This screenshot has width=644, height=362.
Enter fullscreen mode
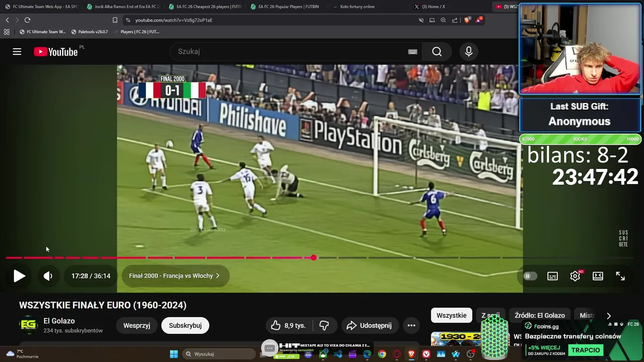tap(620, 276)
